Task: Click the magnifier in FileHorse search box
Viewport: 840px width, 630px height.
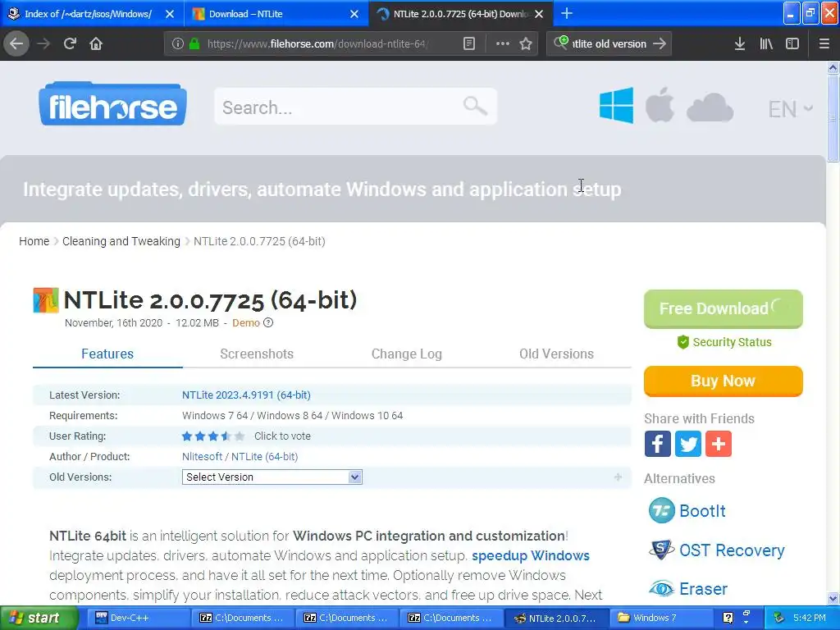Action: (x=475, y=106)
